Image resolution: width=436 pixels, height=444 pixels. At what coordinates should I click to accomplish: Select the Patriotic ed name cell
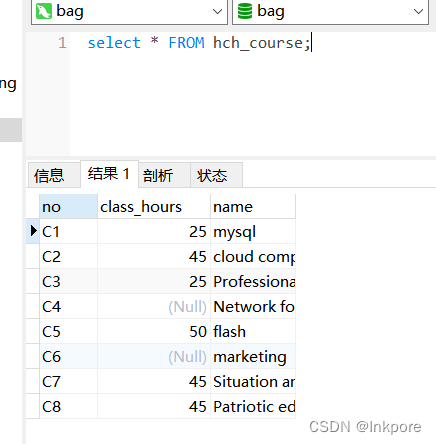(253, 406)
